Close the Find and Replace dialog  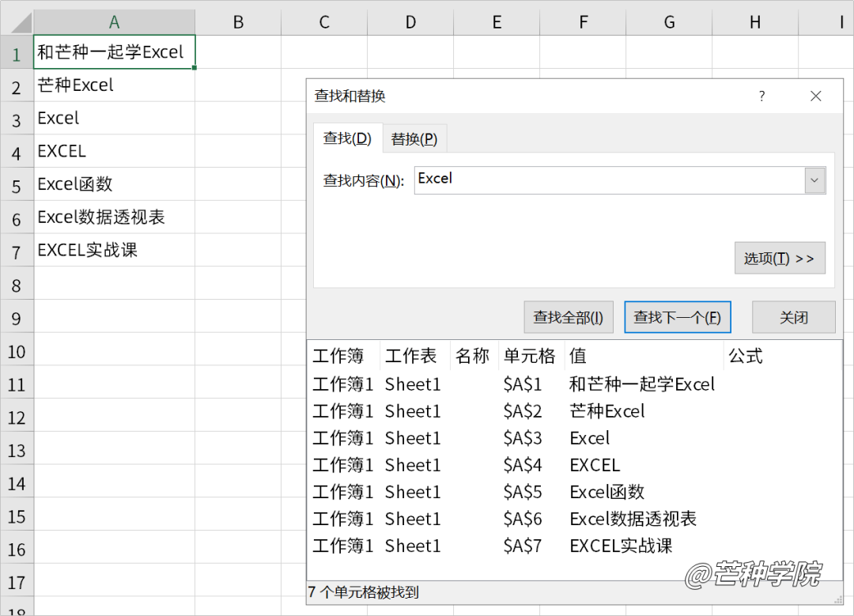[x=816, y=96]
